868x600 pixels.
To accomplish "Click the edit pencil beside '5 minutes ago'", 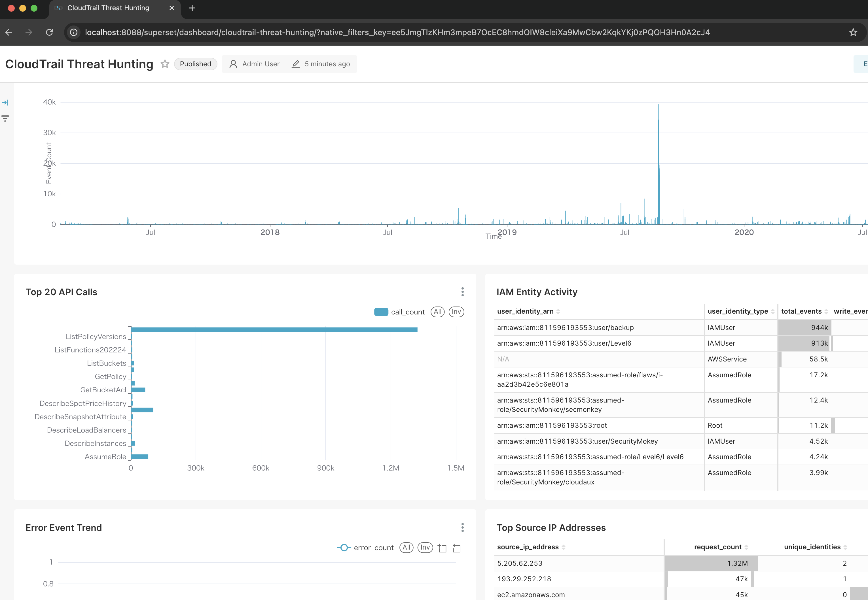I will coord(295,64).
